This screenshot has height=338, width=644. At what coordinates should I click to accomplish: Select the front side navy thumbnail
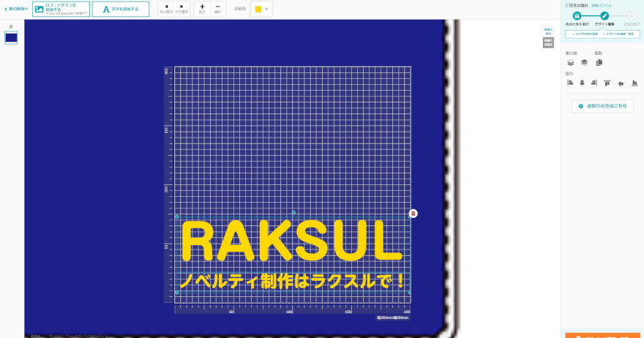(x=11, y=38)
